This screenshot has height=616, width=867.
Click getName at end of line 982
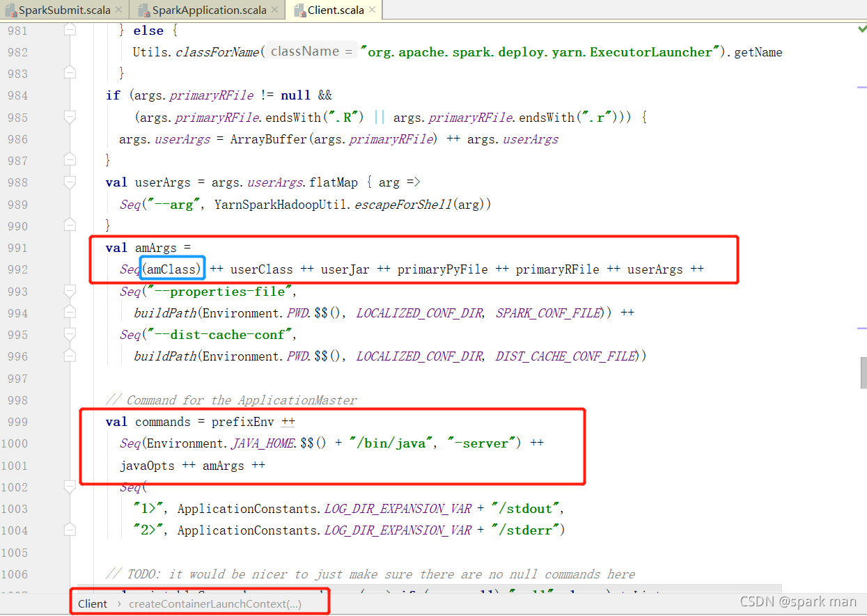(x=758, y=52)
